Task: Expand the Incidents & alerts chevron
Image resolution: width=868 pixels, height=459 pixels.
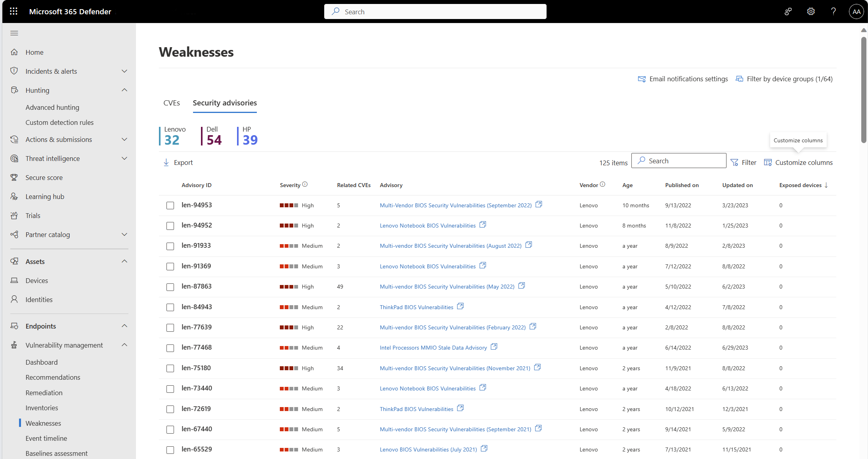Action: click(x=124, y=71)
